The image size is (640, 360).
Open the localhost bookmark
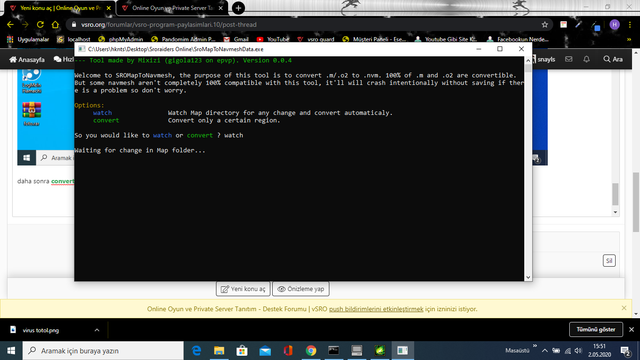74,39
